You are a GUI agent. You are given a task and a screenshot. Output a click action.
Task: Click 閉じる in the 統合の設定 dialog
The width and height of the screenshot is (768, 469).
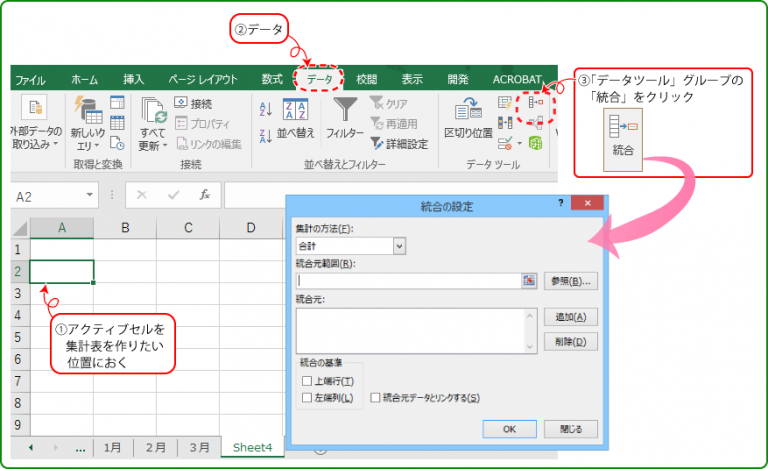[571, 429]
